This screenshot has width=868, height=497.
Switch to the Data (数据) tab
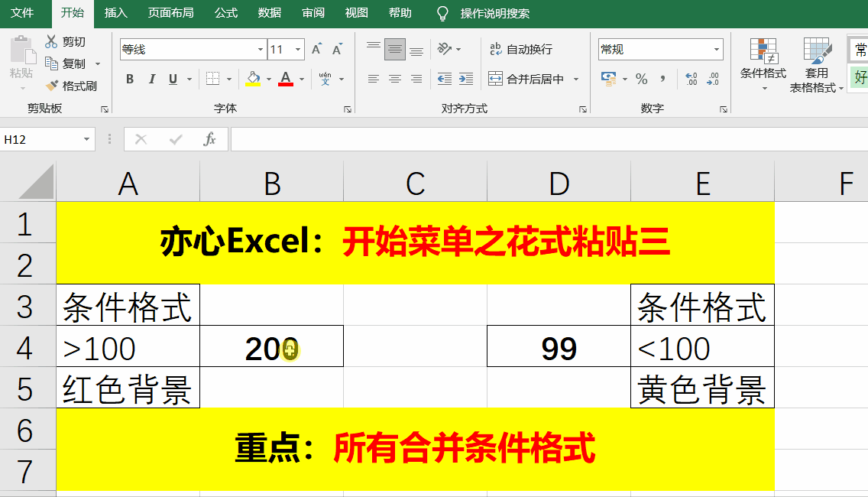(x=270, y=13)
